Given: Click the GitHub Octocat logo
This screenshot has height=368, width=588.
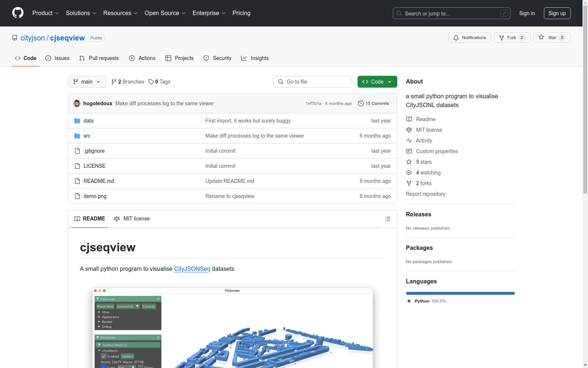Looking at the screenshot, I should click(18, 13).
